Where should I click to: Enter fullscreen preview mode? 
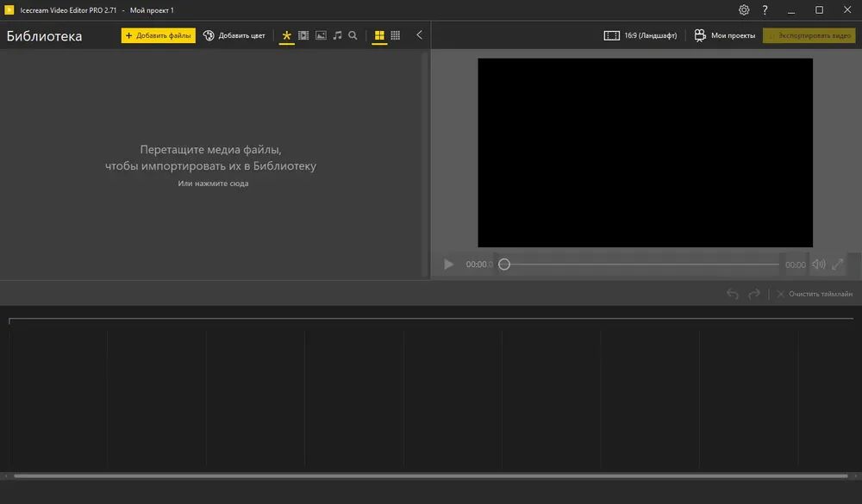(x=837, y=264)
